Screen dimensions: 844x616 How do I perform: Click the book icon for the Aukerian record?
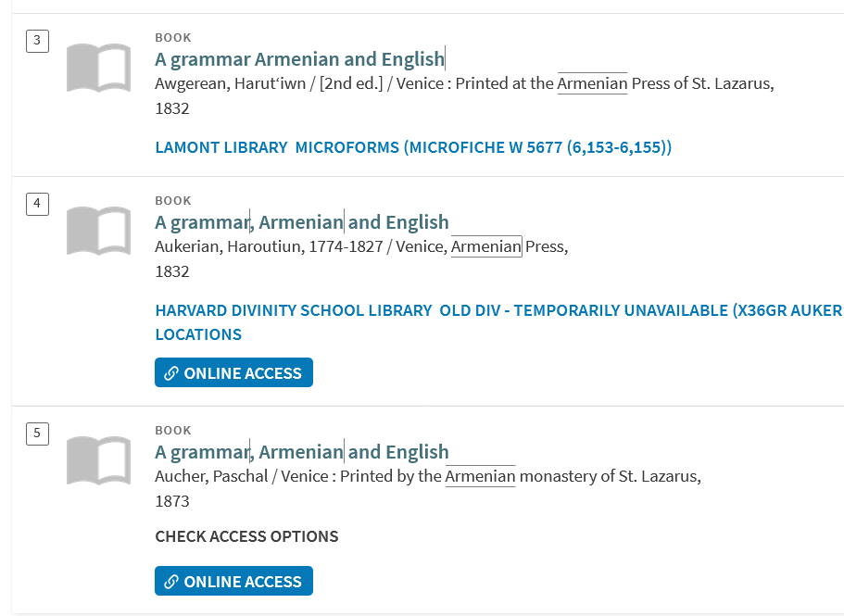click(x=99, y=231)
